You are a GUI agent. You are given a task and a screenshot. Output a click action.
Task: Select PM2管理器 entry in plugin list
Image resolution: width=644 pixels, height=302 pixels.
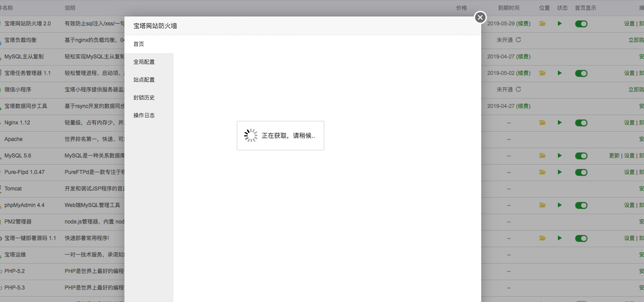[x=18, y=222]
